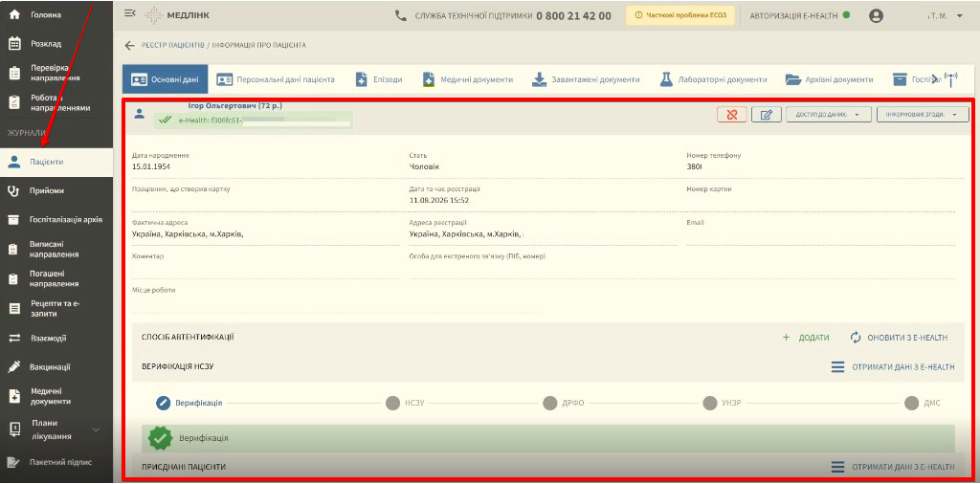Select the Верифікація step in the stepper
The width and height of the screenshot is (980, 484).
pyautogui.click(x=189, y=403)
